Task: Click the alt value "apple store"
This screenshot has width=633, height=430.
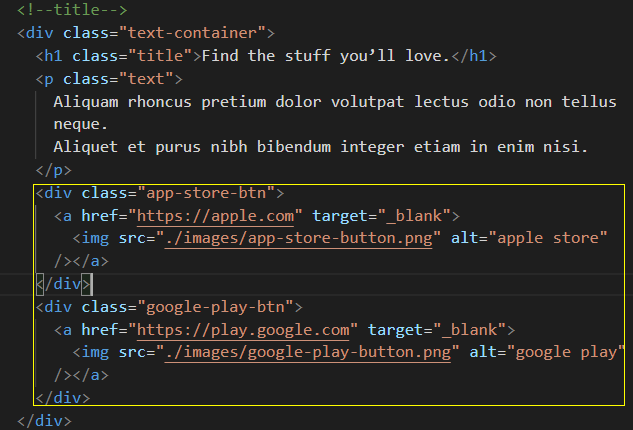Action: pos(548,238)
